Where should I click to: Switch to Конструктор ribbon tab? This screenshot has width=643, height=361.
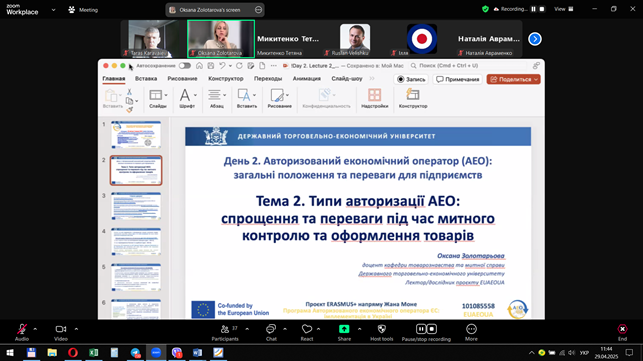pyautogui.click(x=226, y=79)
